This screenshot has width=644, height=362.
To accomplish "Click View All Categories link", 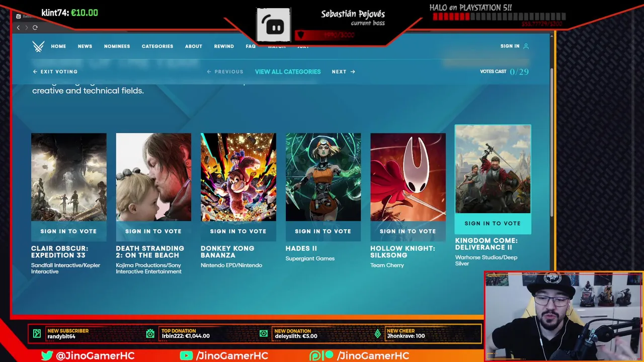I will coord(288,72).
